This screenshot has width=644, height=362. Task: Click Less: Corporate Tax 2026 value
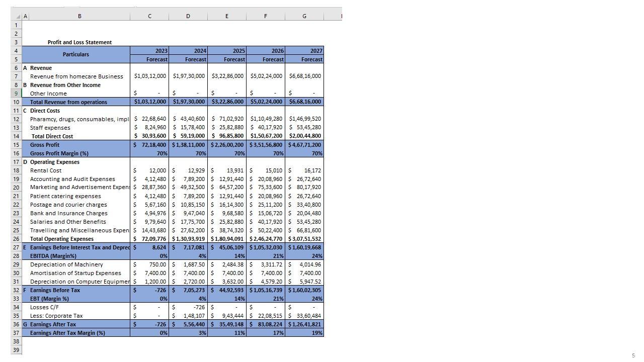click(266, 316)
